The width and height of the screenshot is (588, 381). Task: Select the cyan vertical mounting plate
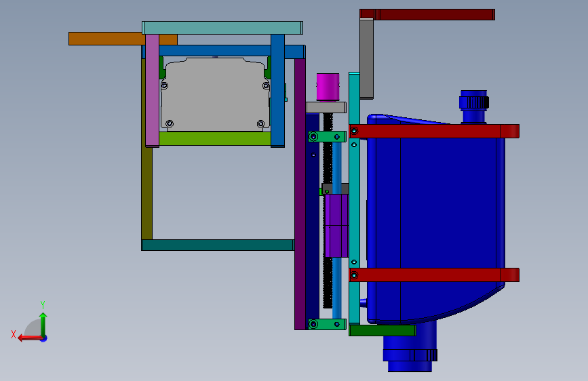pos(354,198)
